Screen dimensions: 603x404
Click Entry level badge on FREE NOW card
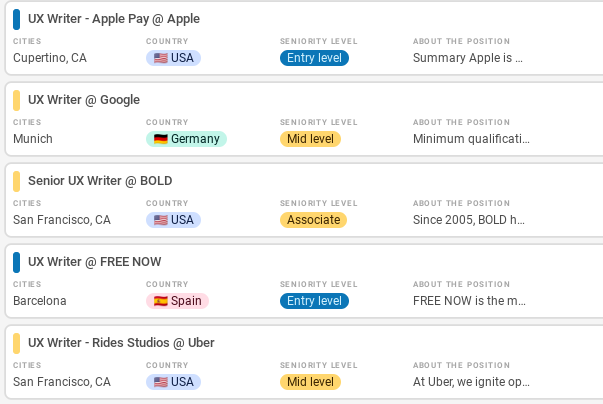314,301
